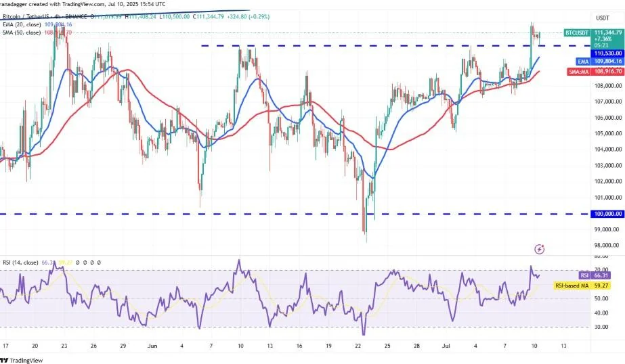
Task: Click the 110,530.00 resistance line label
Action: pos(608,53)
